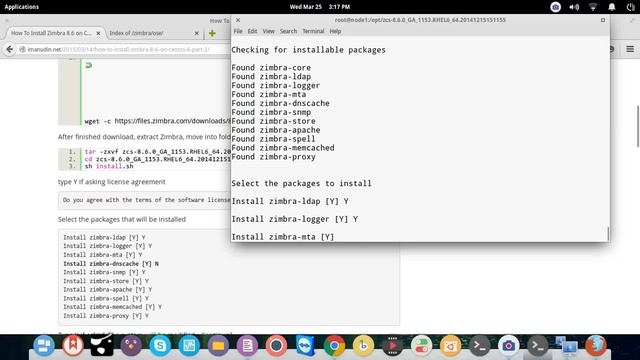Image resolution: width=640 pixels, height=360 pixels.
Task: Click the terminal window scrollbar
Action: point(608,233)
